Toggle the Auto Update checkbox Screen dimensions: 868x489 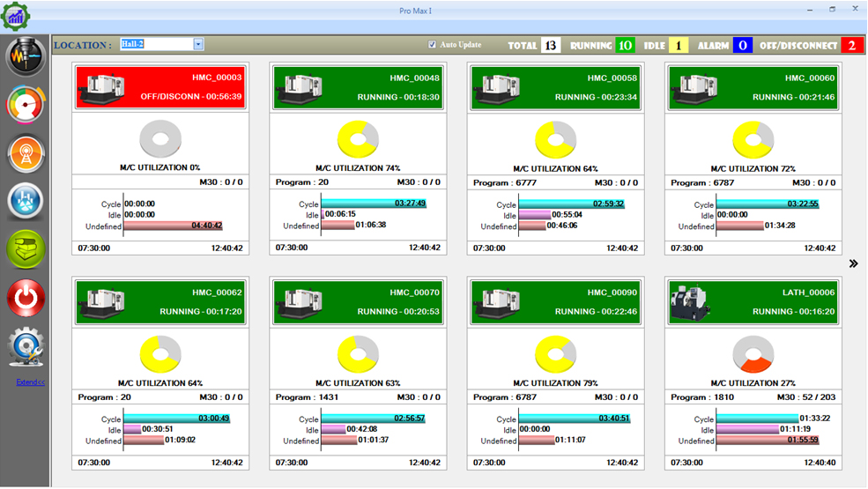(432, 44)
